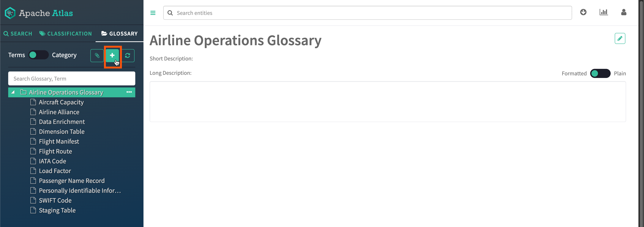Toggle the Formatted/Plain description switch

pyautogui.click(x=600, y=73)
